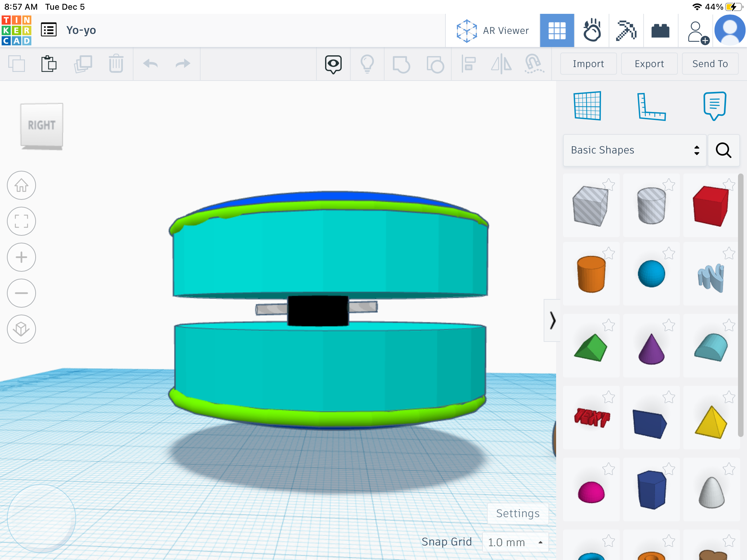The width and height of the screenshot is (747, 560).
Task: Open workplane Settings
Action: (518, 513)
